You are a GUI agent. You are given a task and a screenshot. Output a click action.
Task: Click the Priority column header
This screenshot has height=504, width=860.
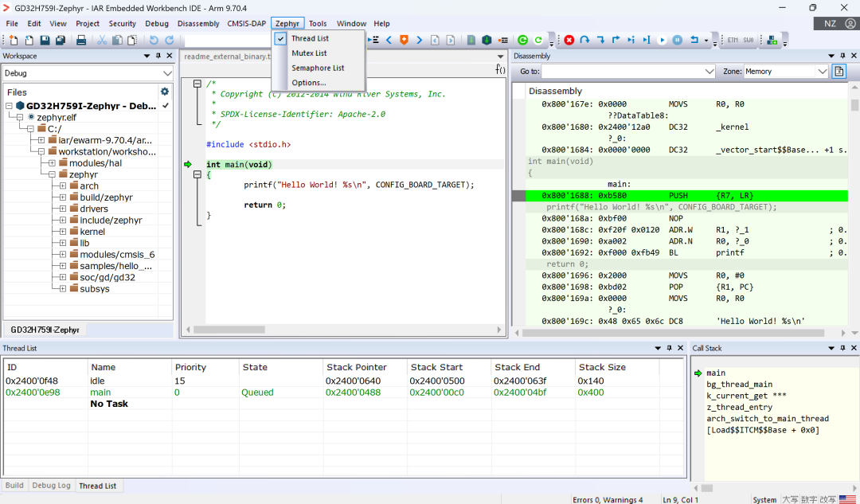[205, 367]
